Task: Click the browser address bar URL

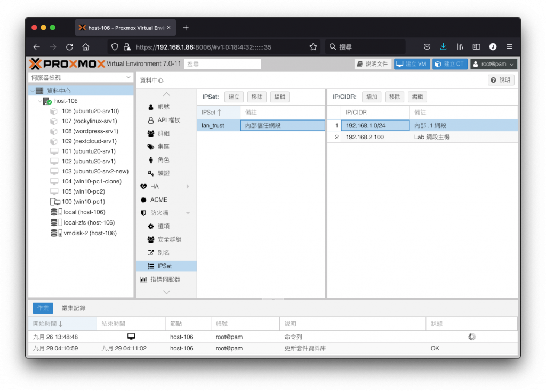Action: [203, 47]
